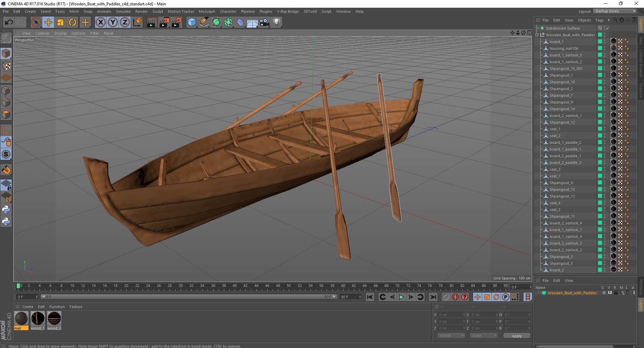Activate the Scale tool
Image resolution: width=644 pixels, height=348 pixels.
point(60,23)
